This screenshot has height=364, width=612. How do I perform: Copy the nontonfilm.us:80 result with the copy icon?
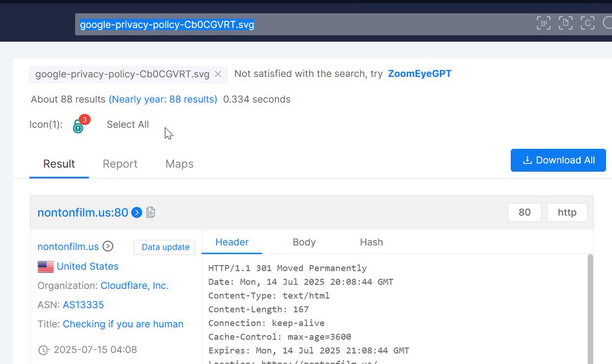150,213
